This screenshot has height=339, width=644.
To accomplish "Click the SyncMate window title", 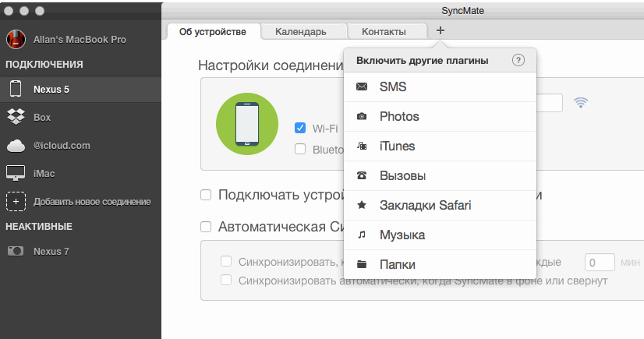I will [x=462, y=11].
